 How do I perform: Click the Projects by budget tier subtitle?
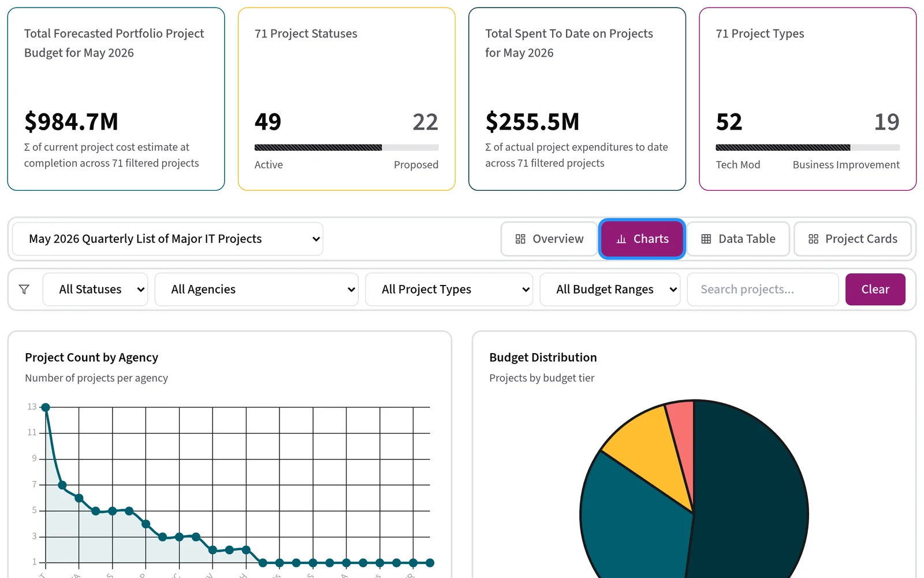click(x=542, y=378)
